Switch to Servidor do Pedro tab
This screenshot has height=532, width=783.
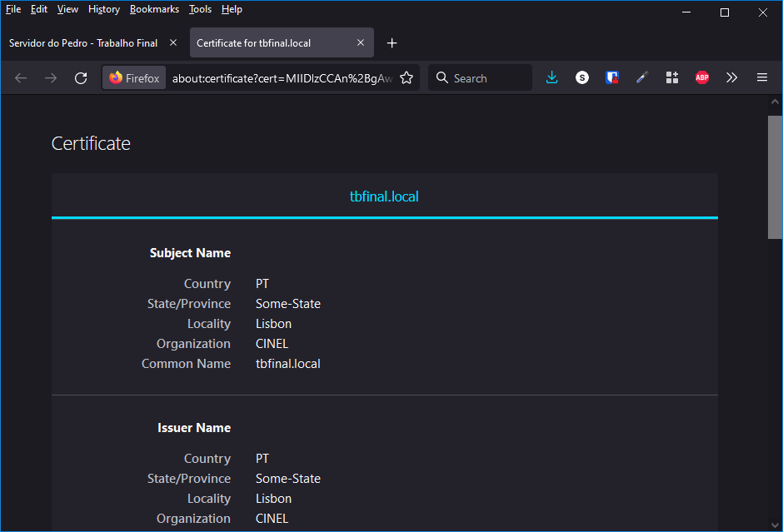tap(83, 42)
